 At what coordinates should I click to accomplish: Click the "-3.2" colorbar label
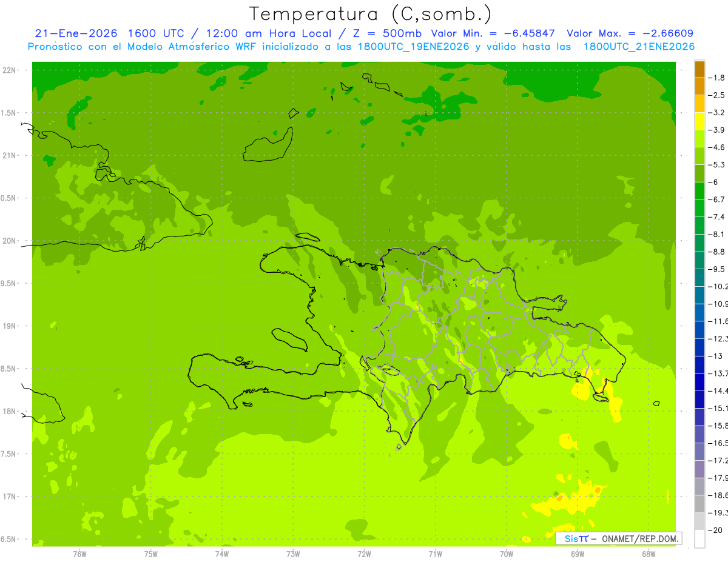tap(716, 113)
